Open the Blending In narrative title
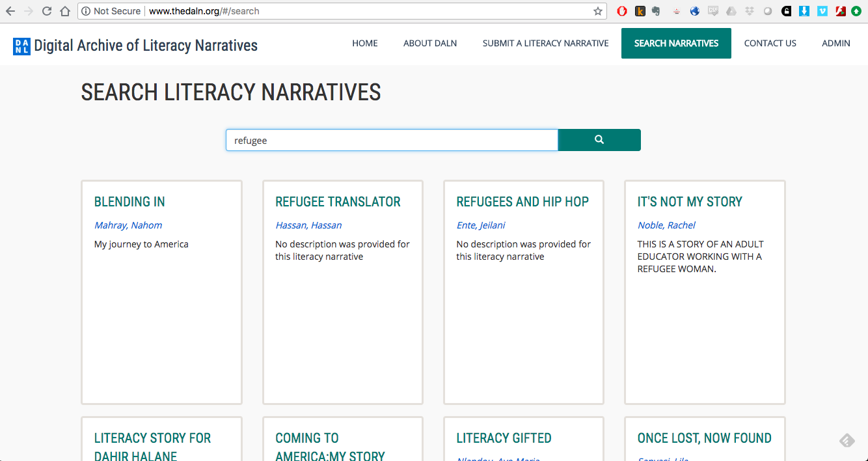The height and width of the screenshot is (461, 868). click(129, 202)
